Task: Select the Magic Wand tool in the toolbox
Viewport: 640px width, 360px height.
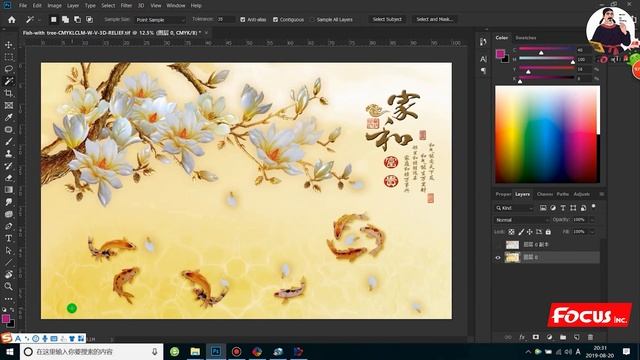Action: [x=9, y=81]
